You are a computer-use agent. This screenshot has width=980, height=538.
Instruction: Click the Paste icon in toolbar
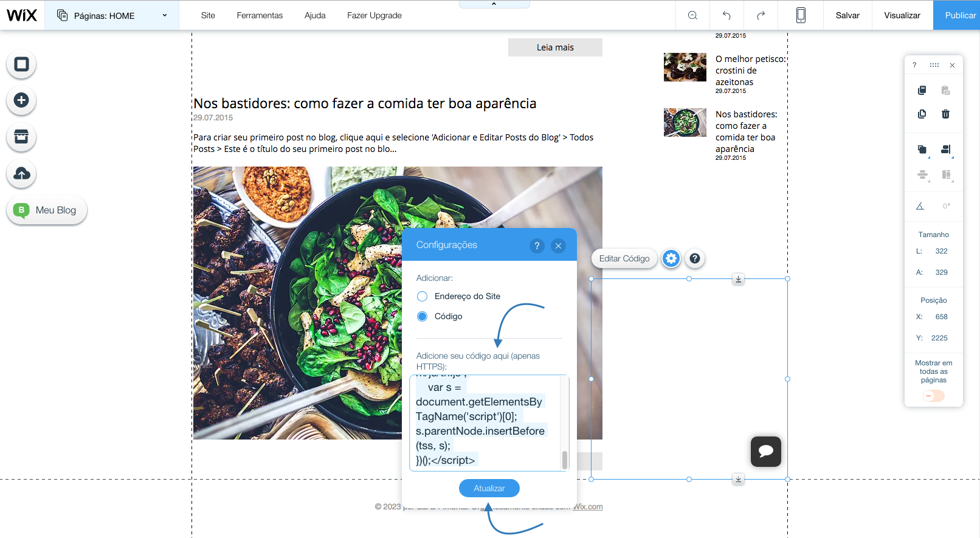pyautogui.click(x=945, y=91)
